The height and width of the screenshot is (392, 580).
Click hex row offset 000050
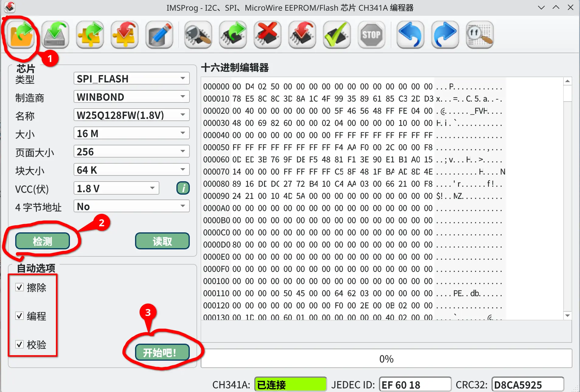coord(216,147)
